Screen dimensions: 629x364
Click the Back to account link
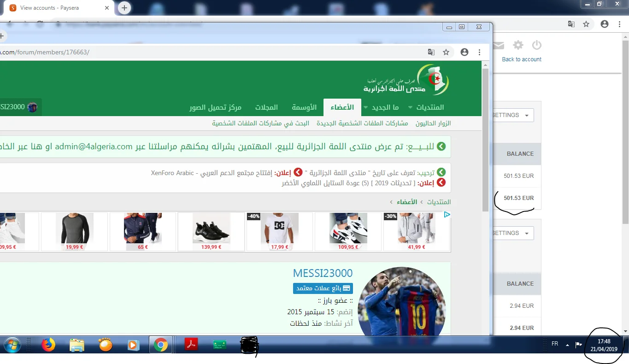click(x=522, y=59)
